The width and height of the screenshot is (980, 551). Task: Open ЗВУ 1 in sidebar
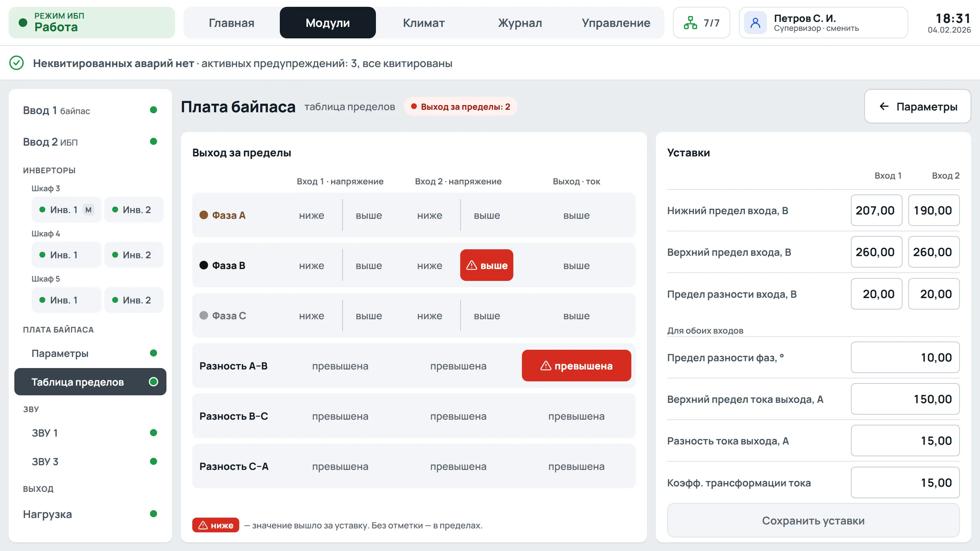pos(90,433)
